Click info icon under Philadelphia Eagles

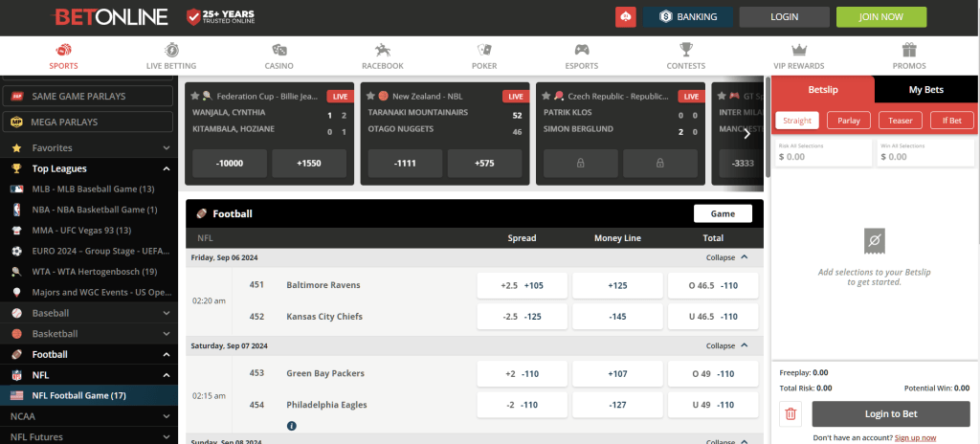(291, 426)
